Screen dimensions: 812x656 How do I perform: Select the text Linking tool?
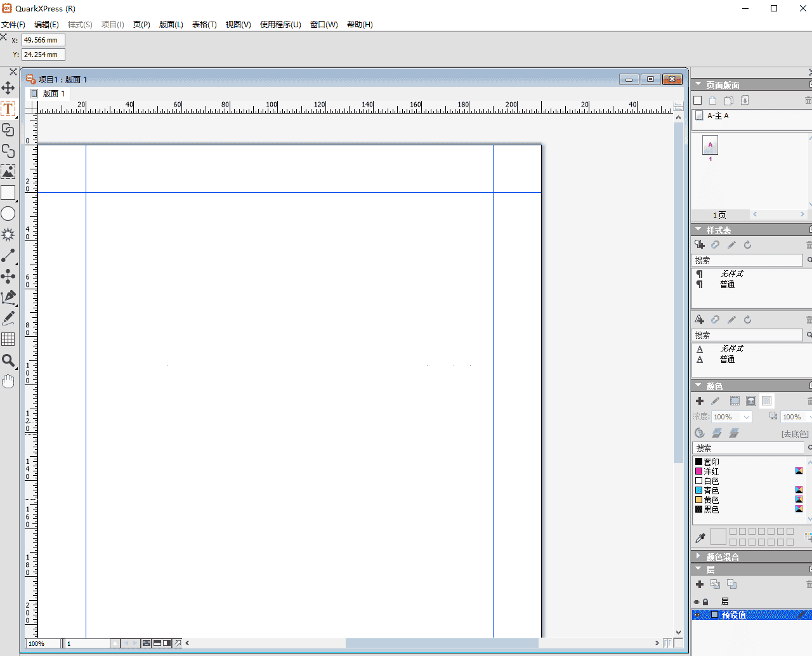8,130
